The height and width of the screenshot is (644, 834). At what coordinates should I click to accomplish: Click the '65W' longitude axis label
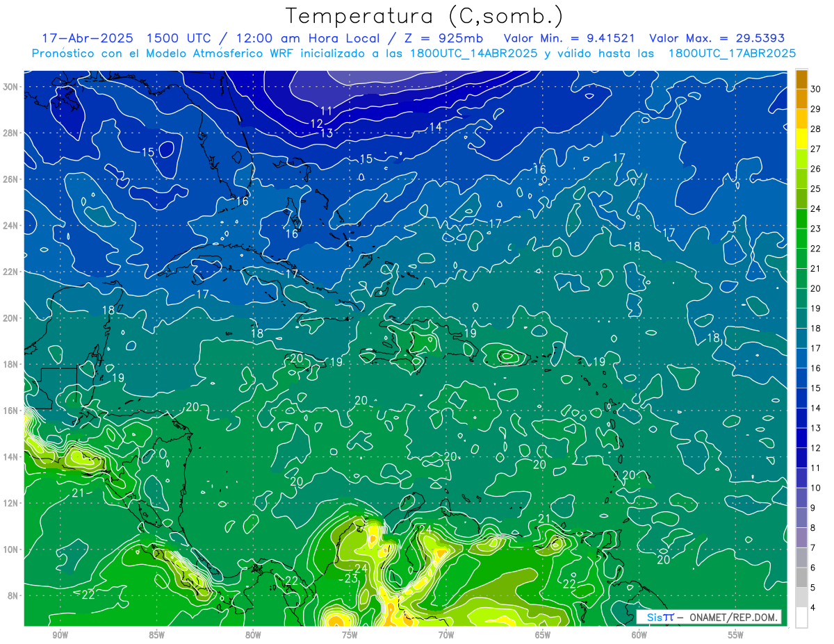tap(543, 635)
